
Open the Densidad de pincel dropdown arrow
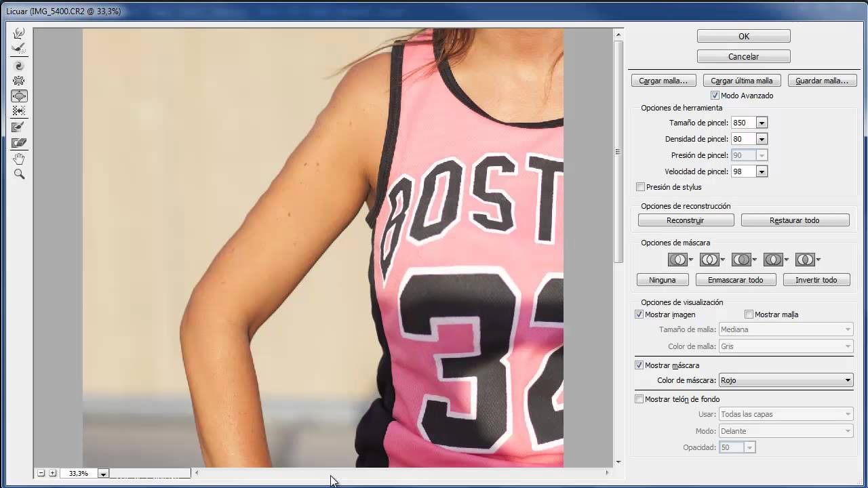[x=762, y=139]
